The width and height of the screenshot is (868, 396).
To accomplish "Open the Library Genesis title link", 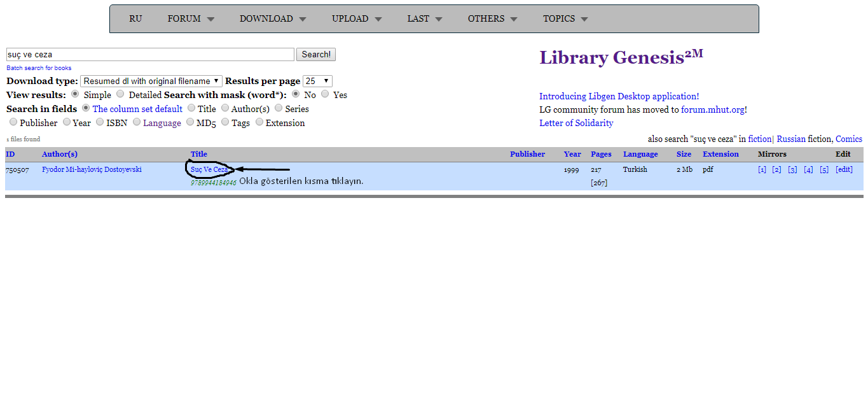I will click(621, 57).
